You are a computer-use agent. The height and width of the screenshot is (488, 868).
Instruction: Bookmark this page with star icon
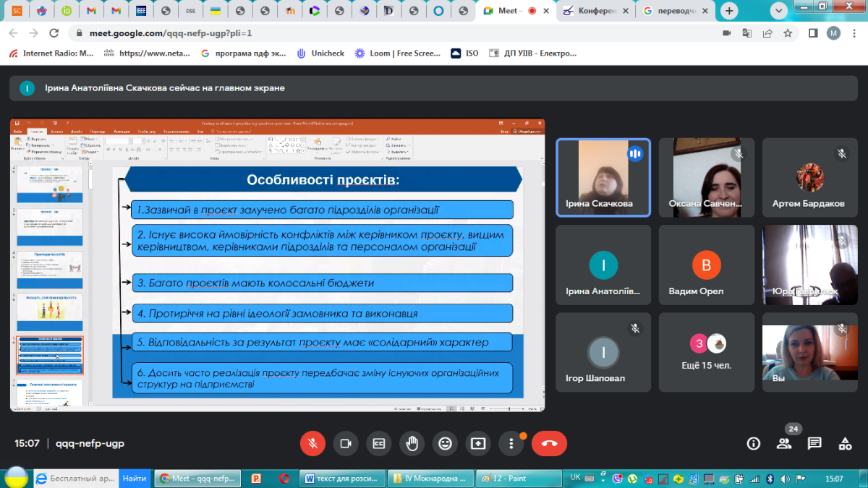[788, 33]
